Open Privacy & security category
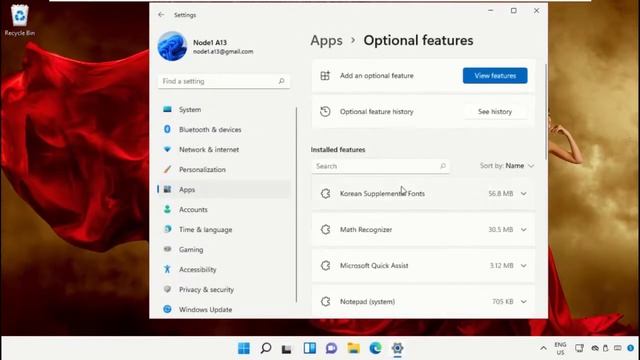This screenshot has width=640, height=360. (x=224, y=289)
